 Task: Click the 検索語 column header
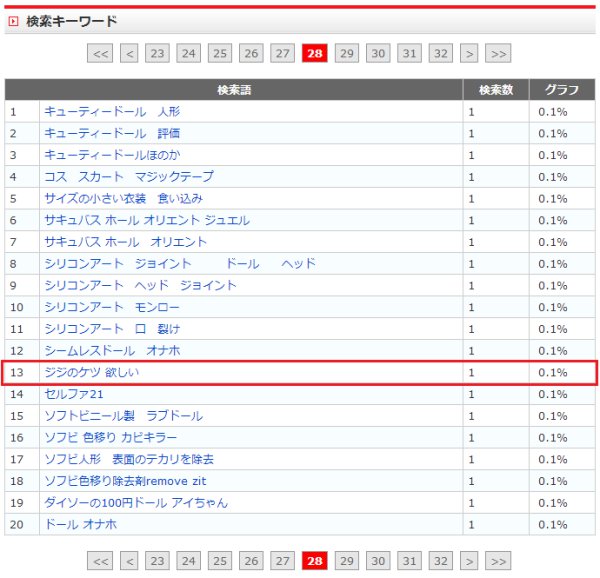pyautogui.click(x=234, y=90)
